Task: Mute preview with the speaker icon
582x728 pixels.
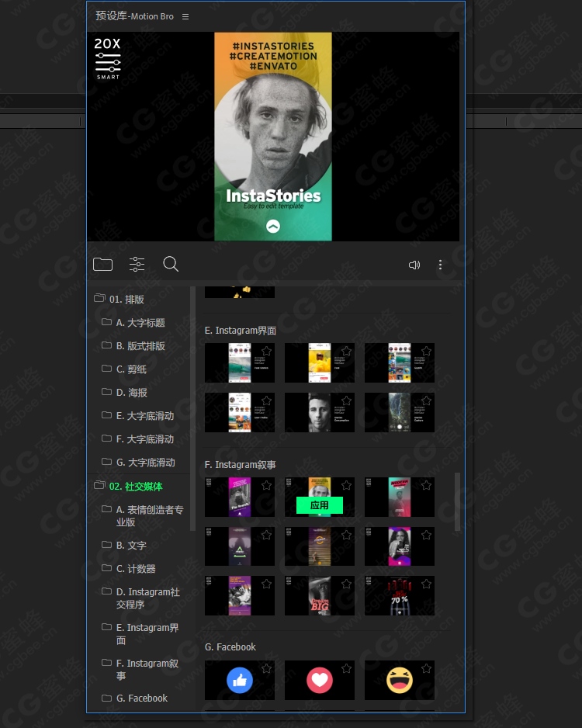Action: [414, 265]
